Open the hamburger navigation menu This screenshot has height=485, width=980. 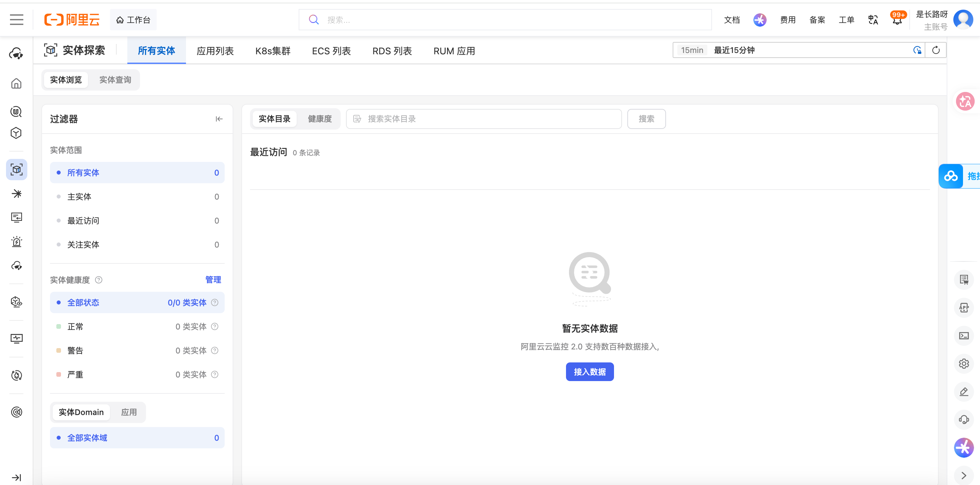tap(16, 19)
